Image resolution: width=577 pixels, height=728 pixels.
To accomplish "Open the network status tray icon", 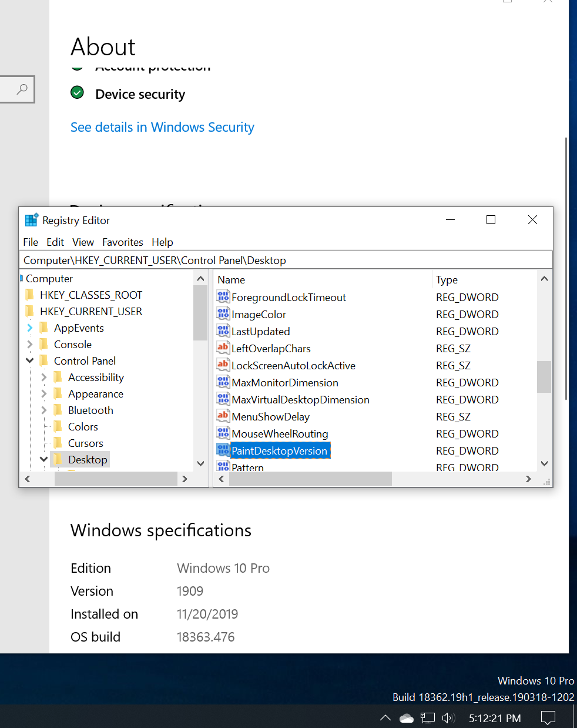I will click(x=428, y=717).
